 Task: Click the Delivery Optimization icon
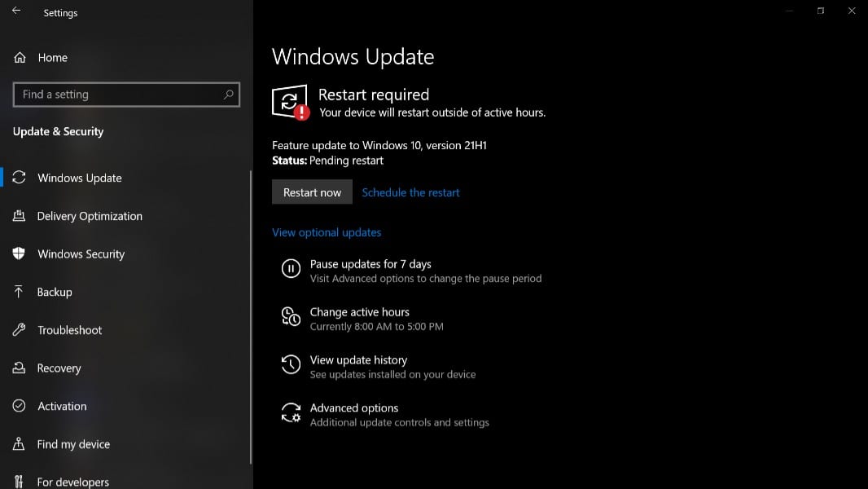click(x=19, y=216)
